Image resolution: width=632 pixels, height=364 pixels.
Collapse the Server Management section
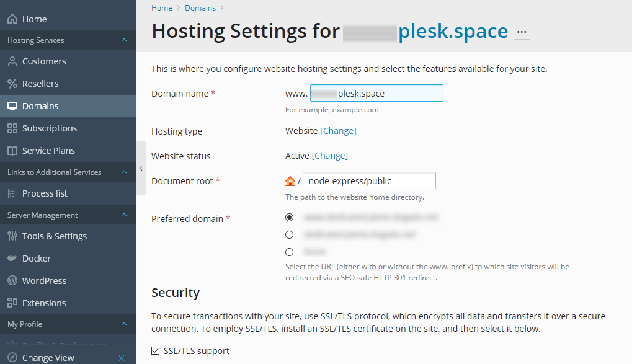pyautogui.click(x=124, y=215)
